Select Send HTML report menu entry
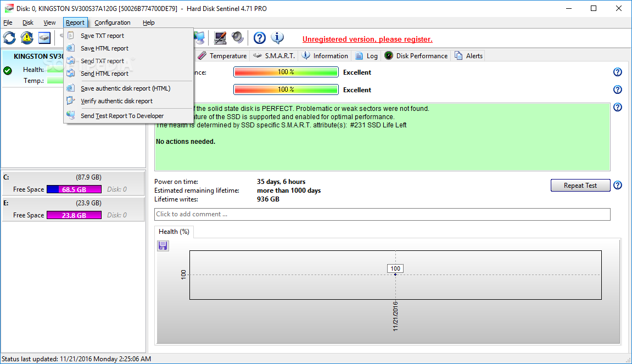Screen dimensions: 632x364 pos(128,74)
